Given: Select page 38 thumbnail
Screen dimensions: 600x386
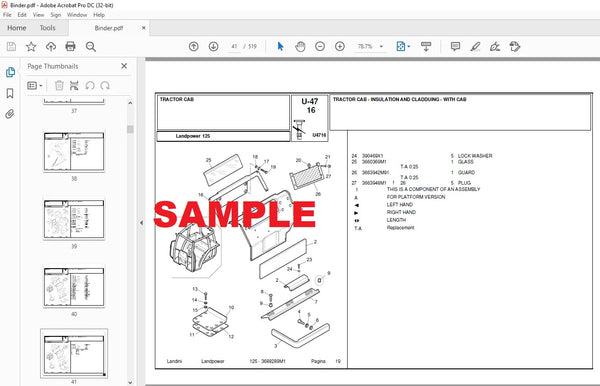Looking at the screenshot, I should tap(74, 152).
